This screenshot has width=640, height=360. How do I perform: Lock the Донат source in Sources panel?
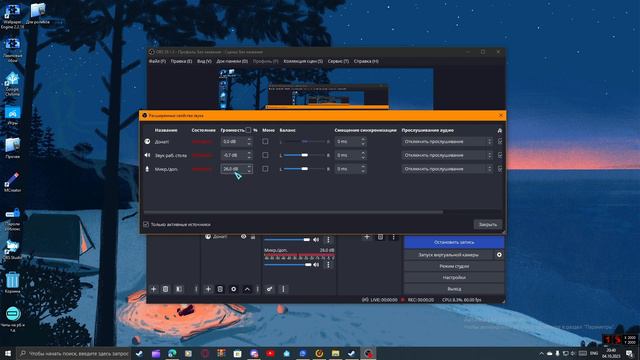coord(253,237)
